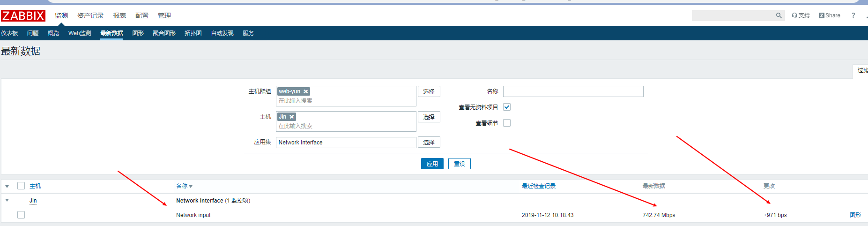This screenshot has height=226, width=868.
Task: Toggle the 过滤 filter tab
Action: [861, 70]
